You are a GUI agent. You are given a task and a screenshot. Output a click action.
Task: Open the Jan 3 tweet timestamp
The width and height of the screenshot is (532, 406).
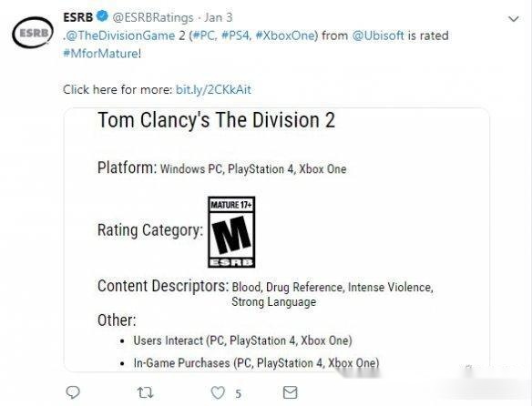pos(218,17)
